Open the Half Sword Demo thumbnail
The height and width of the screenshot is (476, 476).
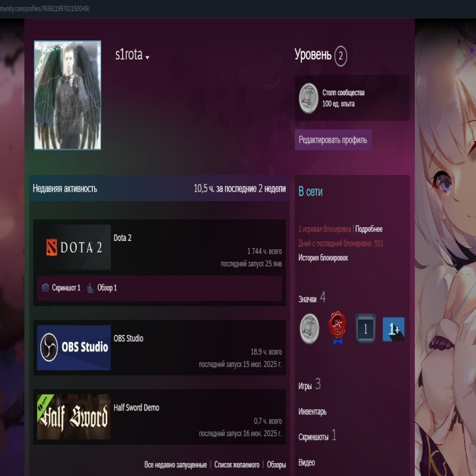(x=74, y=416)
